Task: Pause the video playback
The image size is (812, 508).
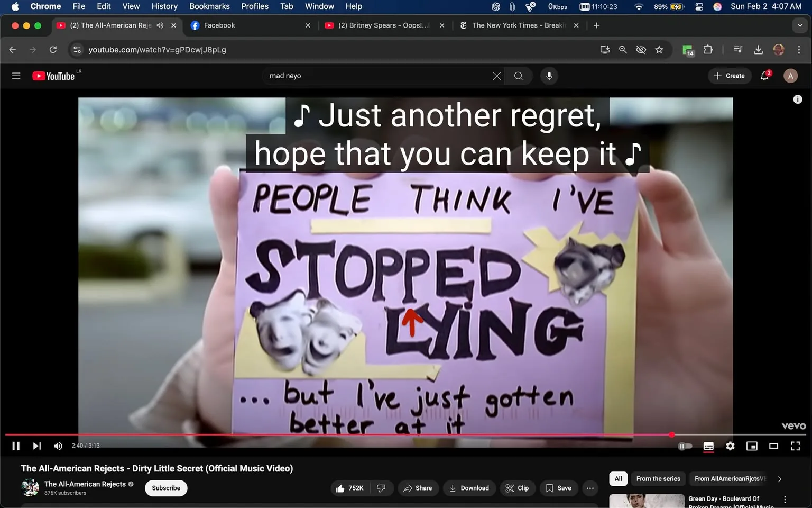Action: [16, 446]
